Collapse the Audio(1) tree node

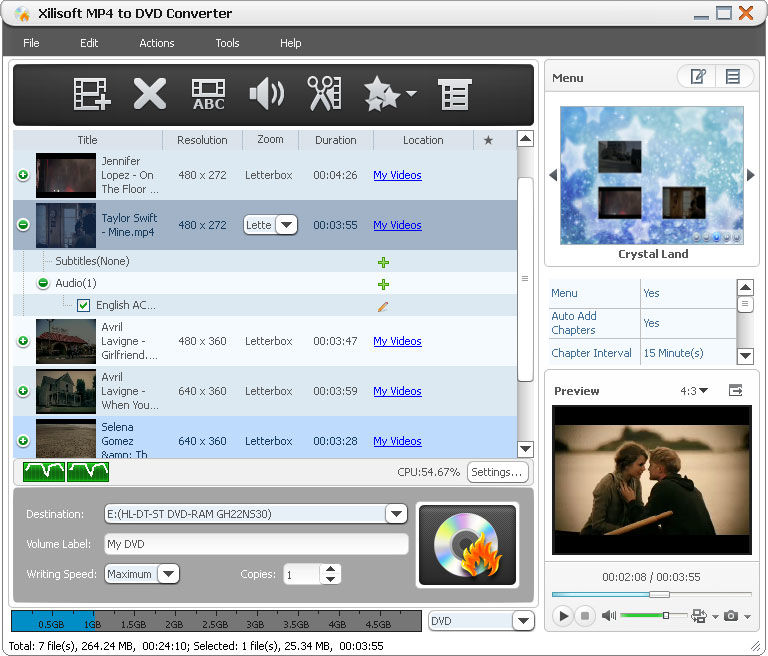pyautogui.click(x=43, y=283)
